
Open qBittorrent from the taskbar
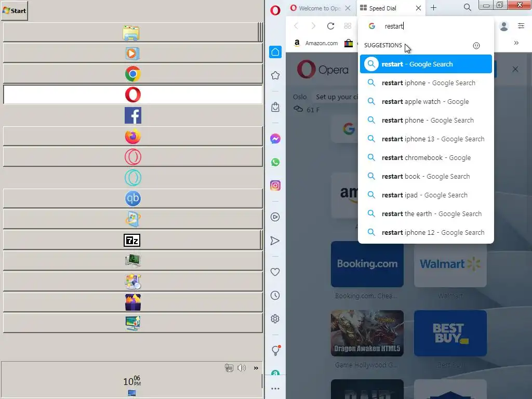tap(132, 198)
